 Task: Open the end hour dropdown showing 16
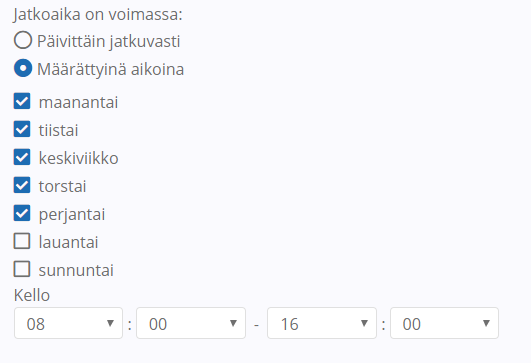[322, 323]
